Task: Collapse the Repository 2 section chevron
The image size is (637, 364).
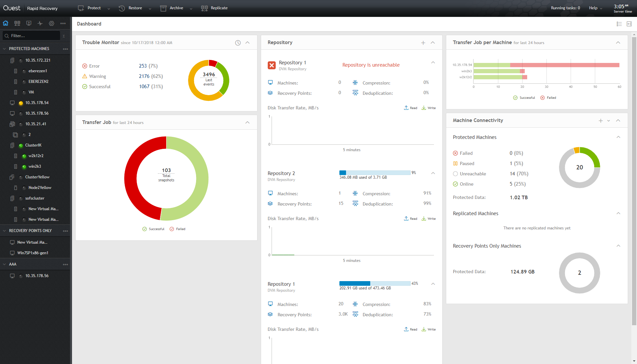Action: click(x=433, y=173)
